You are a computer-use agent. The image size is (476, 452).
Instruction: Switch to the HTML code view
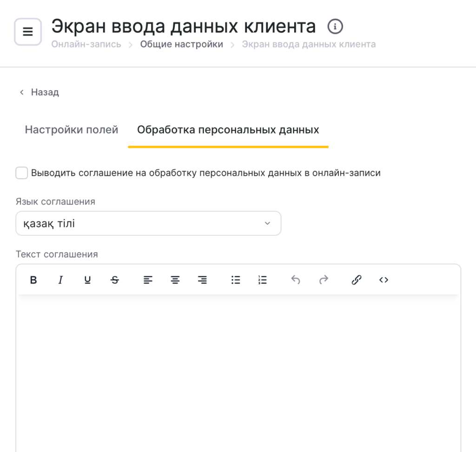tap(383, 280)
